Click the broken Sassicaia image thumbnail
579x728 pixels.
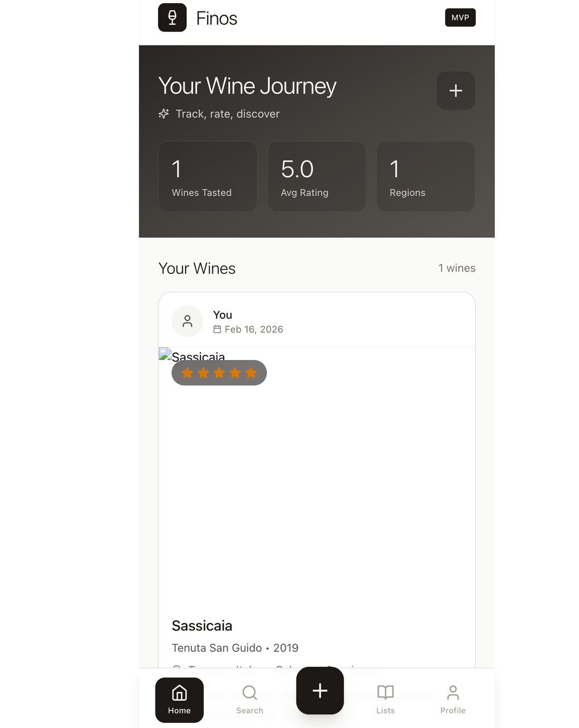coord(165,354)
